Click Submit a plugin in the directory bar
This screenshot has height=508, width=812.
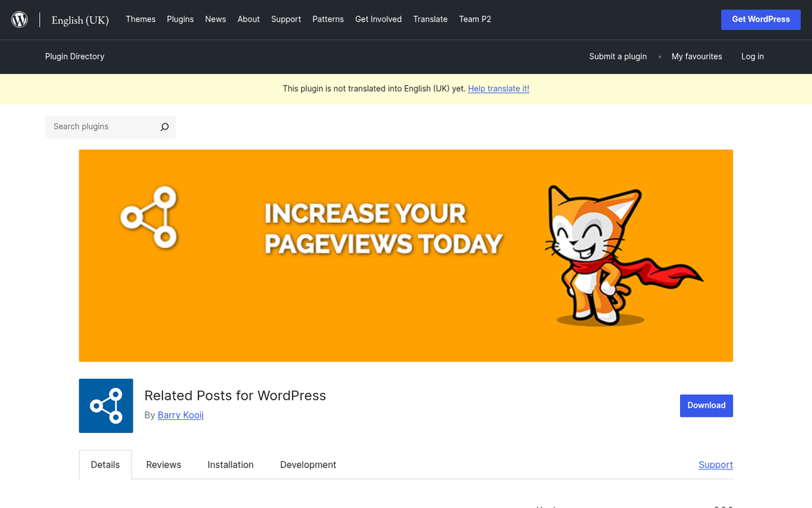(x=618, y=56)
